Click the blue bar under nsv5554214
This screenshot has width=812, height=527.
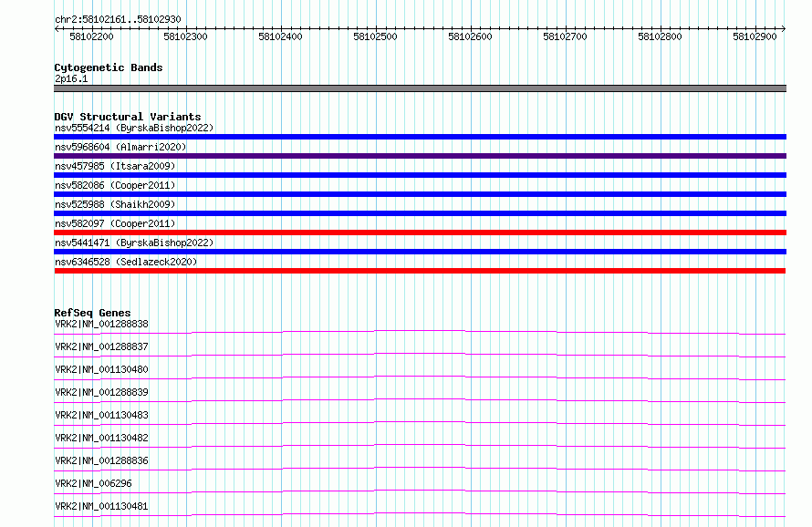pyautogui.click(x=420, y=137)
